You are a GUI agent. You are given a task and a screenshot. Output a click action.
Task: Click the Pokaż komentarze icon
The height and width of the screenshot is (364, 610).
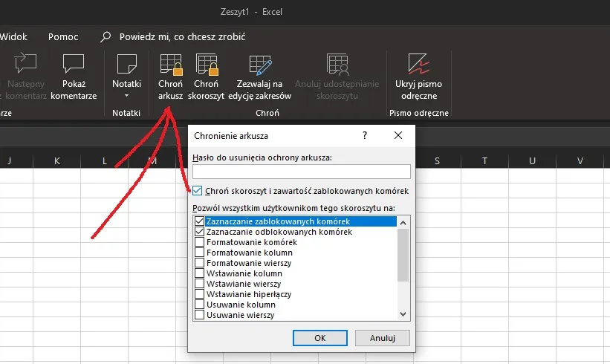click(x=74, y=66)
